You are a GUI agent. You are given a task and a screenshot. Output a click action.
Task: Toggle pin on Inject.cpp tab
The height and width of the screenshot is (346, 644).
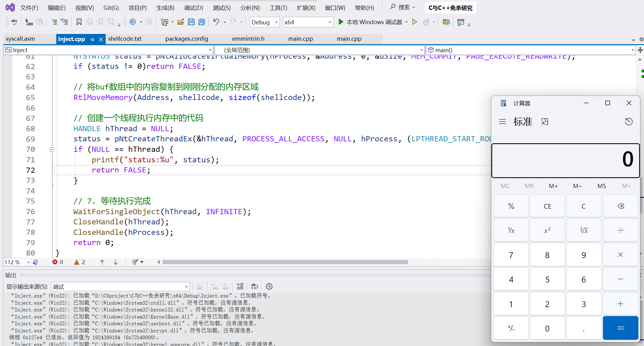[92, 39]
